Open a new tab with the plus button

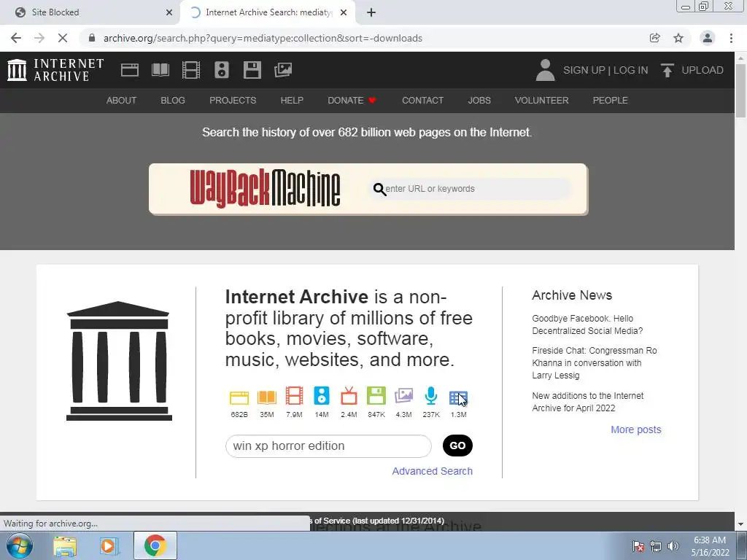pyautogui.click(x=371, y=12)
